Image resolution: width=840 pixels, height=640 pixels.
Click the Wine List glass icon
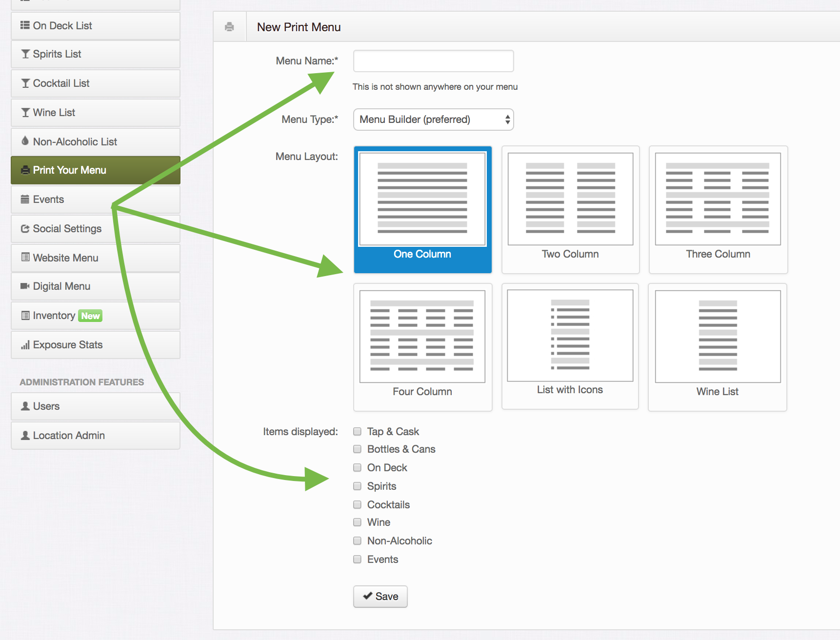(25, 113)
